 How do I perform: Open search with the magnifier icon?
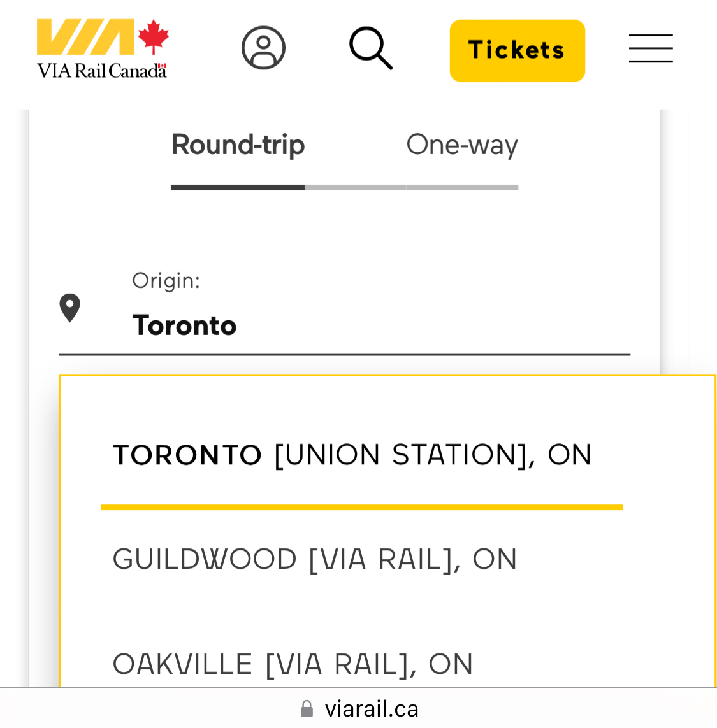[371, 48]
